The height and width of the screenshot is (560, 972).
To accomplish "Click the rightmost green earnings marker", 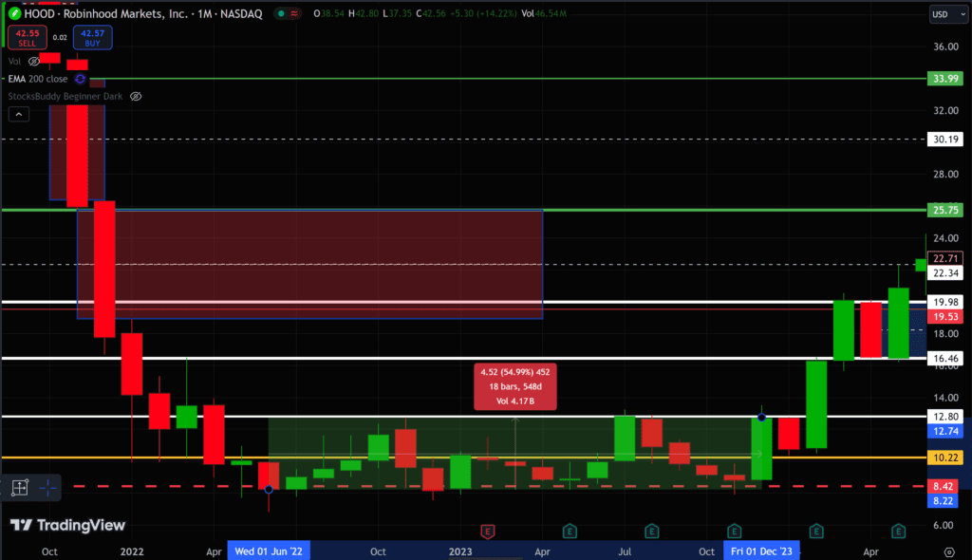I will pyautogui.click(x=898, y=531).
